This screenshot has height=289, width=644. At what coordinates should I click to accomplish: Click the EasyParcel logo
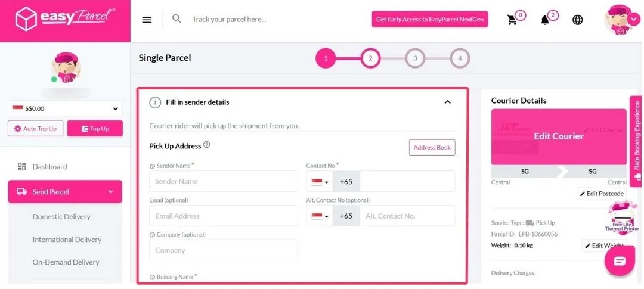[65, 19]
